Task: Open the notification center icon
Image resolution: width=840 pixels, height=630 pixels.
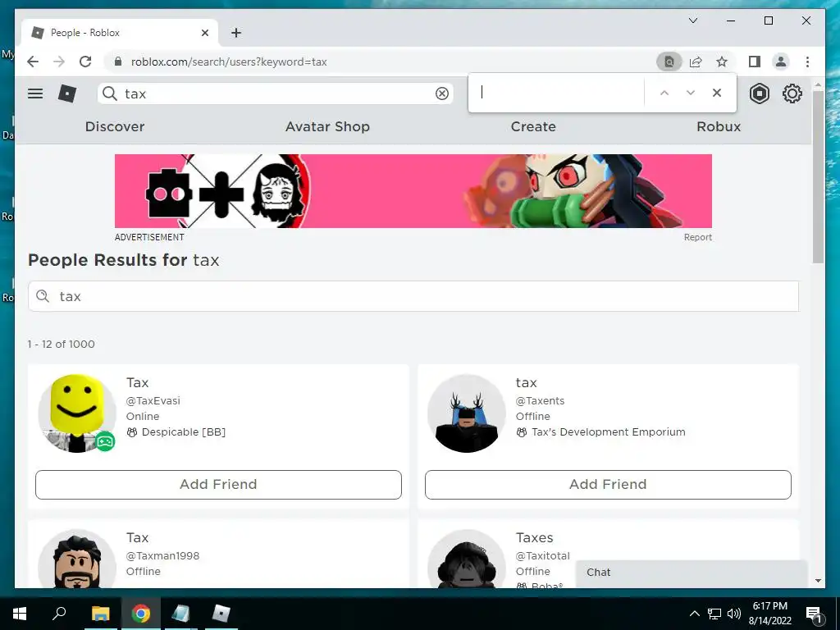Action: click(x=814, y=614)
